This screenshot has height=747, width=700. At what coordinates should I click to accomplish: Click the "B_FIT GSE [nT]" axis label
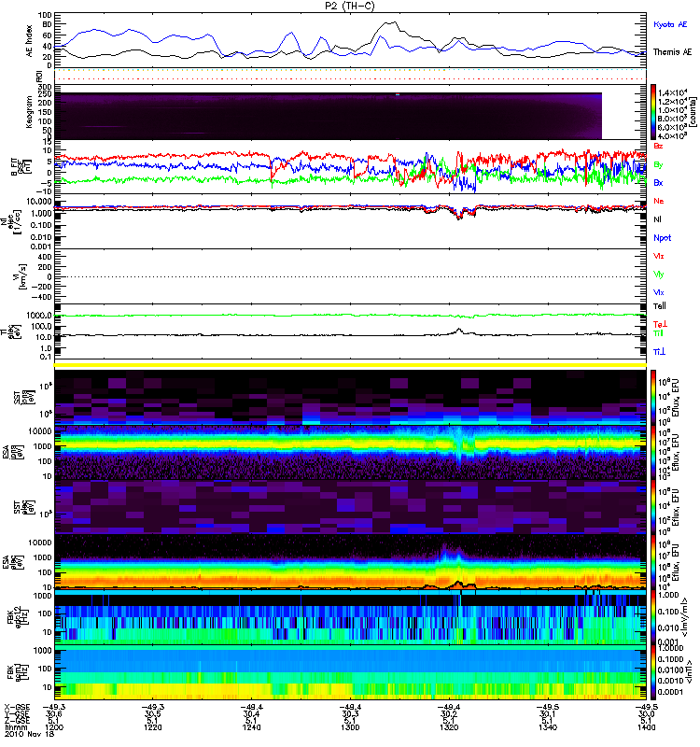21,167
